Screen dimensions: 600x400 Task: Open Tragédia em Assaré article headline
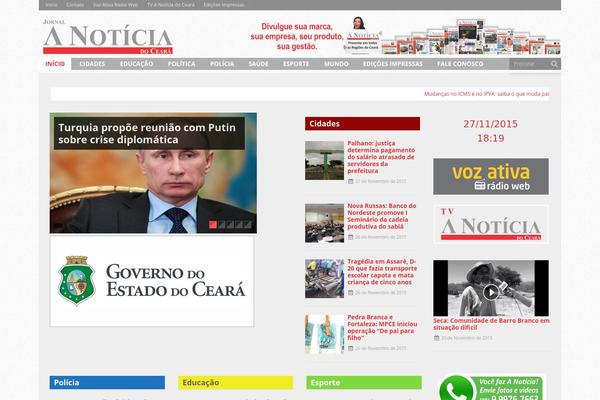pyautogui.click(x=382, y=272)
